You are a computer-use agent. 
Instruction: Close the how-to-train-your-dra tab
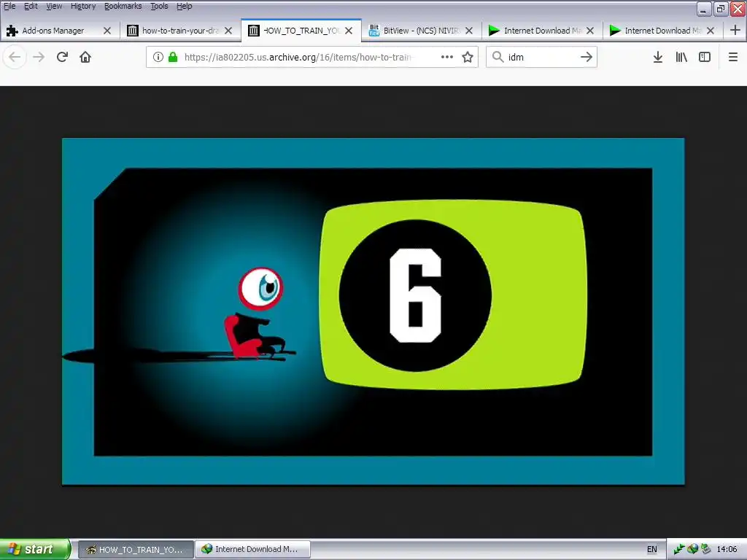pyautogui.click(x=228, y=31)
